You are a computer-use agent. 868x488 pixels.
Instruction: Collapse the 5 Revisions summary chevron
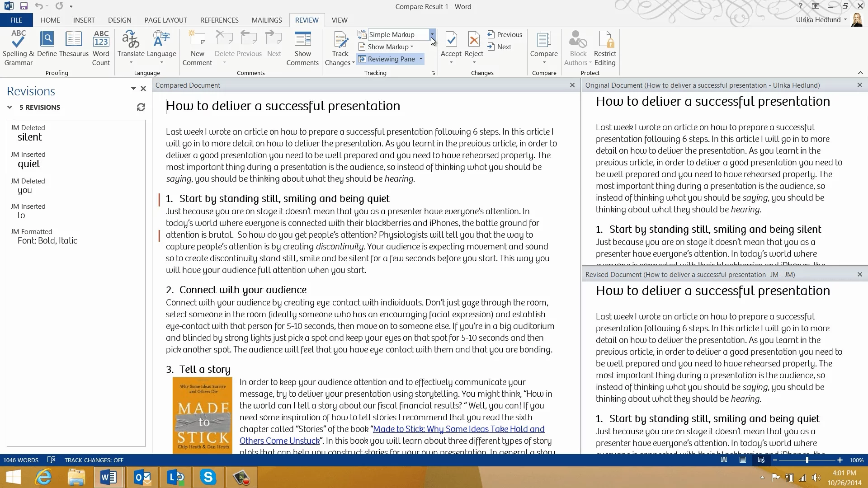pyautogui.click(x=10, y=107)
